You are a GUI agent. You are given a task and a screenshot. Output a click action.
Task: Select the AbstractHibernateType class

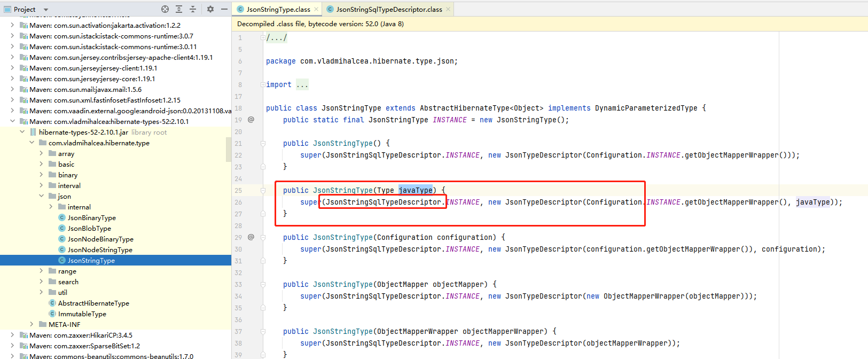[93, 303]
